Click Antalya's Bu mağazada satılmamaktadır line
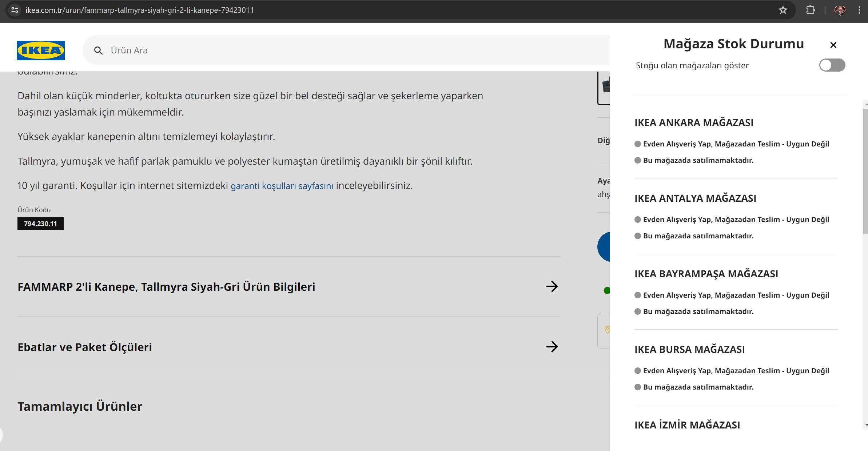868x451 pixels. pyautogui.click(x=694, y=236)
